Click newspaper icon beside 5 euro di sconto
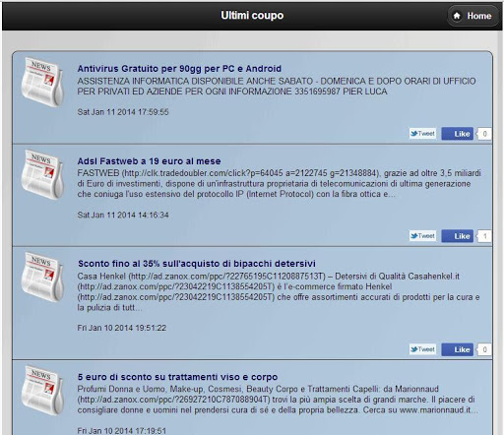Screen dimensions: 504x435 coord(42,391)
